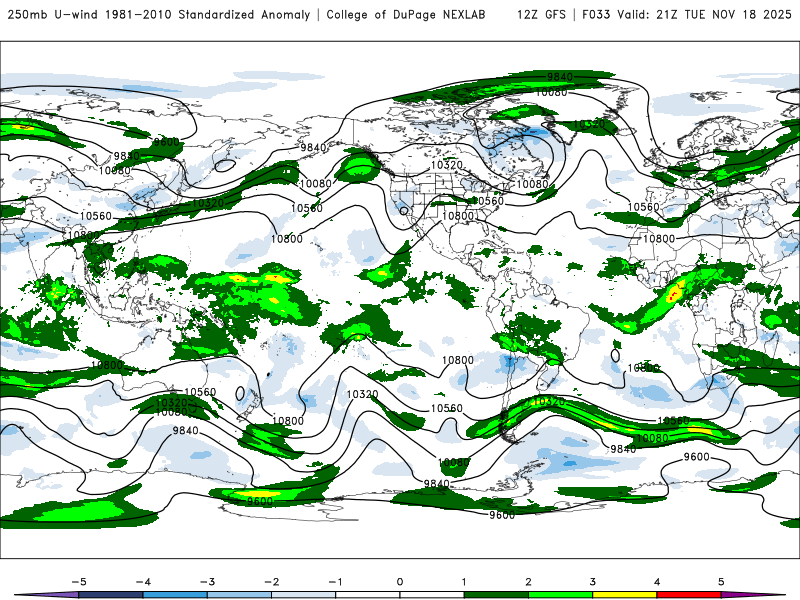
Task: Click the "-4" colorbar label
Action: 143,582
